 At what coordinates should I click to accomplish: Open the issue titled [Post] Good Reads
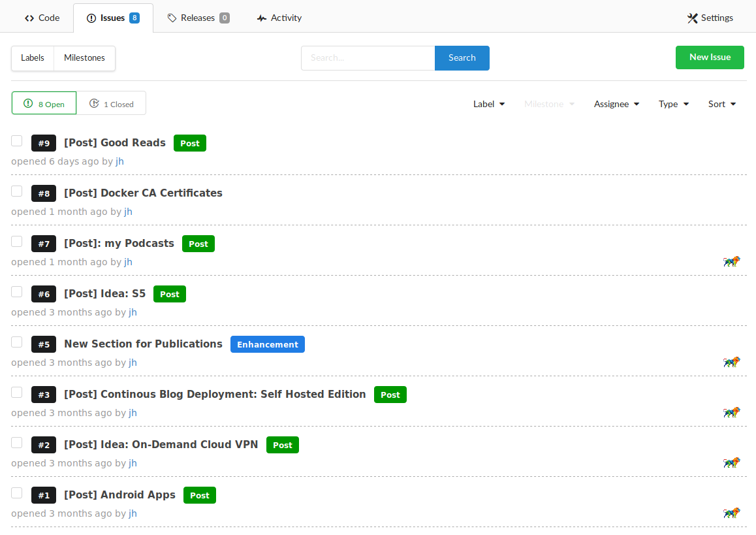pyautogui.click(x=115, y=142)
